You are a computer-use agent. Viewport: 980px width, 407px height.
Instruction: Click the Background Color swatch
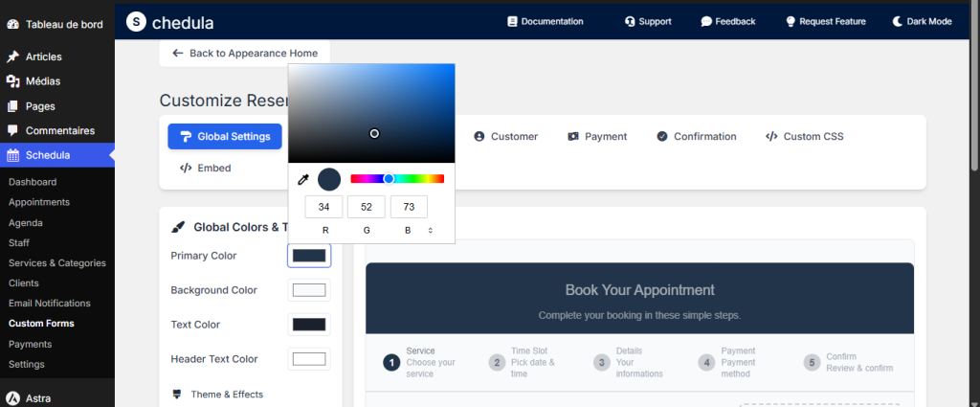(x=309, y=290)
